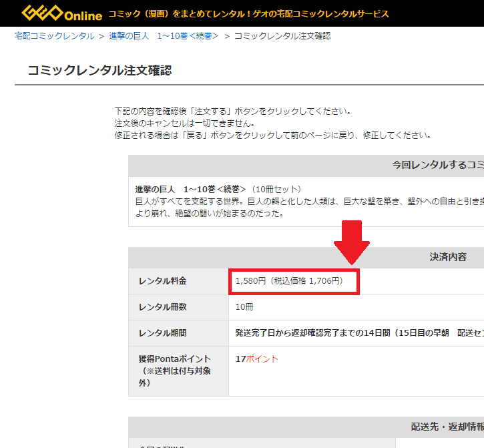
Task: Click the 今回レンタルするコミック section header
Action: (438, 165)
